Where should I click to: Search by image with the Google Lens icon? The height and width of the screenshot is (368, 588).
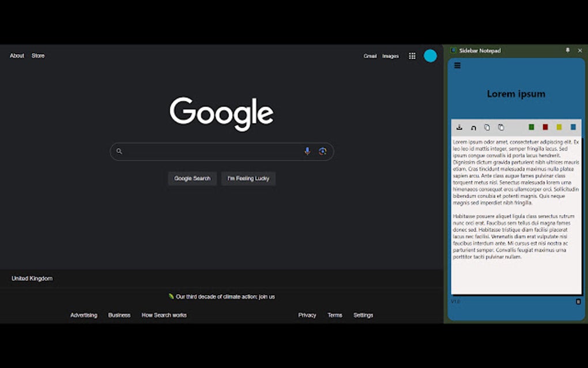point(323,151)
